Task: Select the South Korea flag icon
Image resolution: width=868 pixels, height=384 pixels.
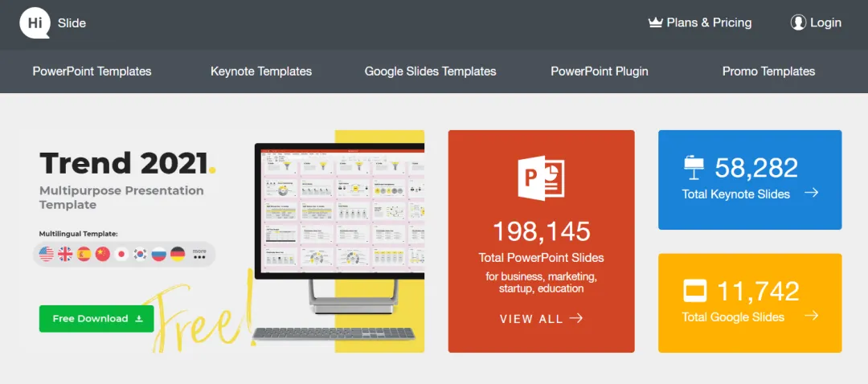Action: point(140,254)
